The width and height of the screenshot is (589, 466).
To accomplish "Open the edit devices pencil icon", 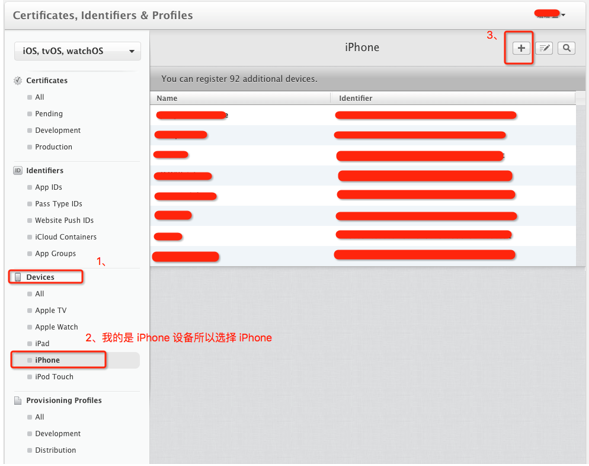I will tap(544, 48).
